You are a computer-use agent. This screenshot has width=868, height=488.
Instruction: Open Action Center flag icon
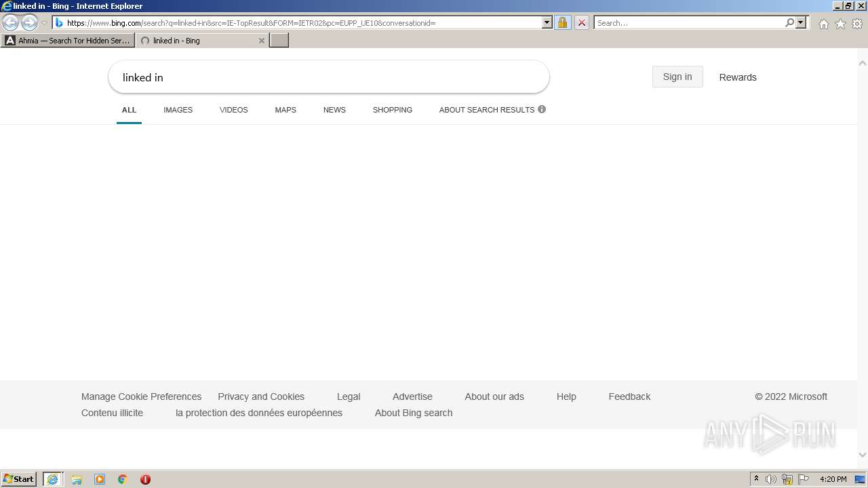804,479
